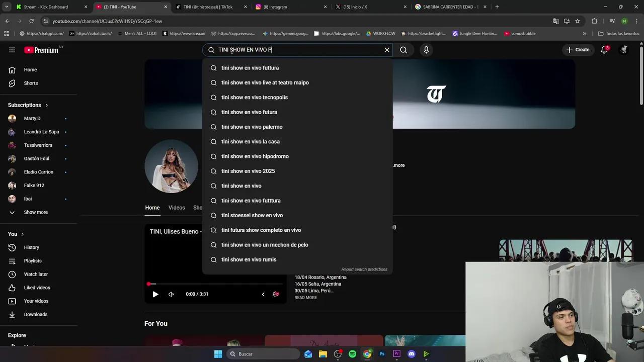
Task: Expand the Subscriptions section header
Action: [28, 105]
